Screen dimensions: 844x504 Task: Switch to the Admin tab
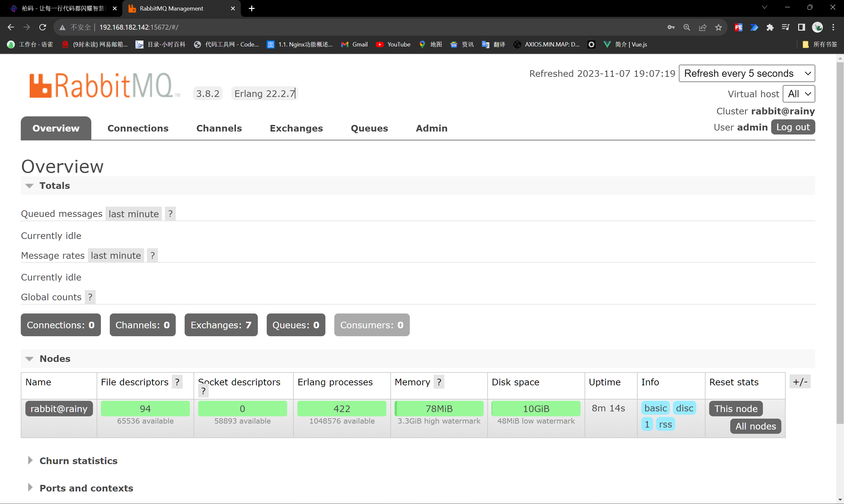point(431,128)
